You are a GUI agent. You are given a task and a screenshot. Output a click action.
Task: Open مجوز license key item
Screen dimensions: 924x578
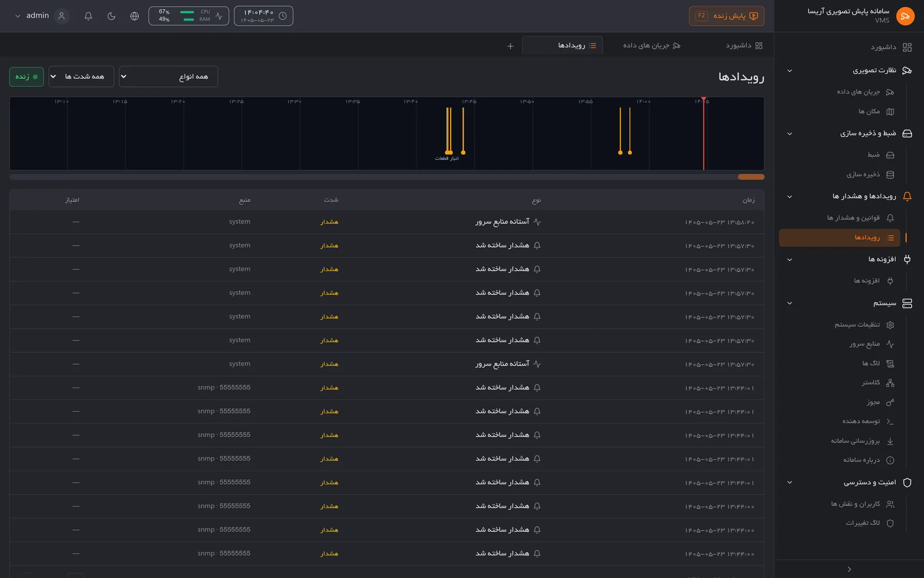(880, 402)
